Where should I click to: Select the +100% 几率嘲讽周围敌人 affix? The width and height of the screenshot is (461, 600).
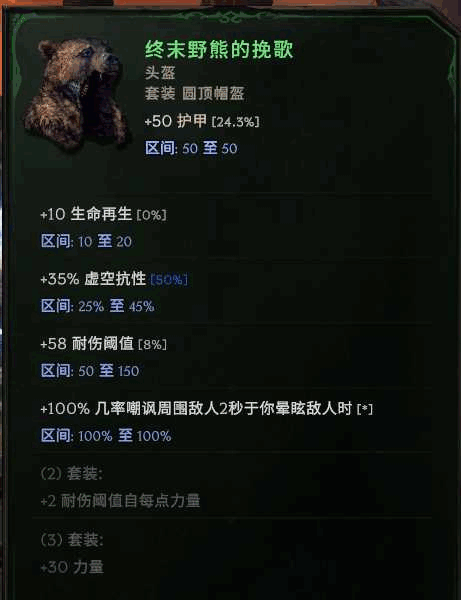click(x=196, y=409)
